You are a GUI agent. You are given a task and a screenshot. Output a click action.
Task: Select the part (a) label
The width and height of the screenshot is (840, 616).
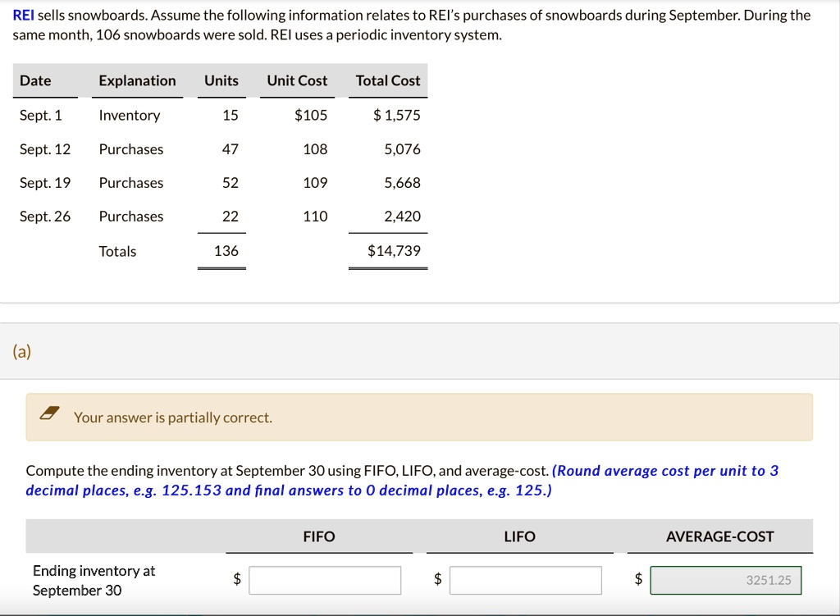pyautogui.click(x=22, y=352)
